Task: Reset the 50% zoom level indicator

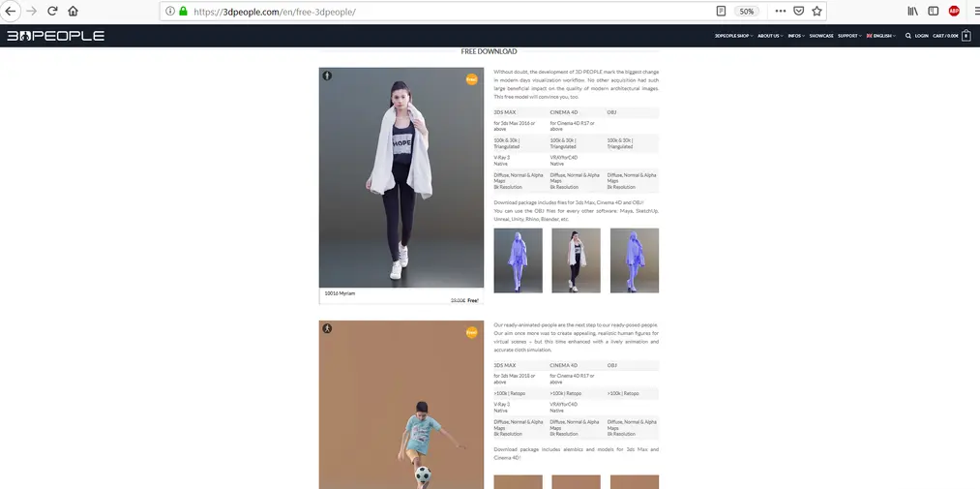Action: [747, 11]
